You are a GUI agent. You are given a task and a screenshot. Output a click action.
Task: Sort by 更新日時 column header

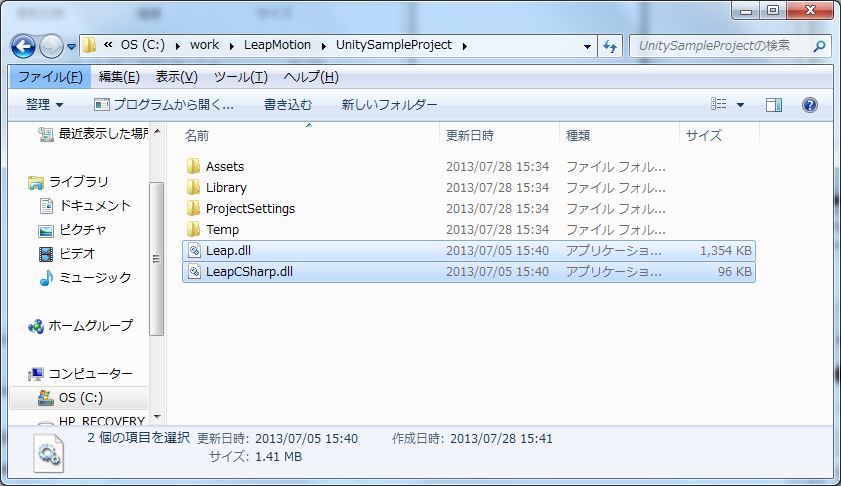pos(470,136)
